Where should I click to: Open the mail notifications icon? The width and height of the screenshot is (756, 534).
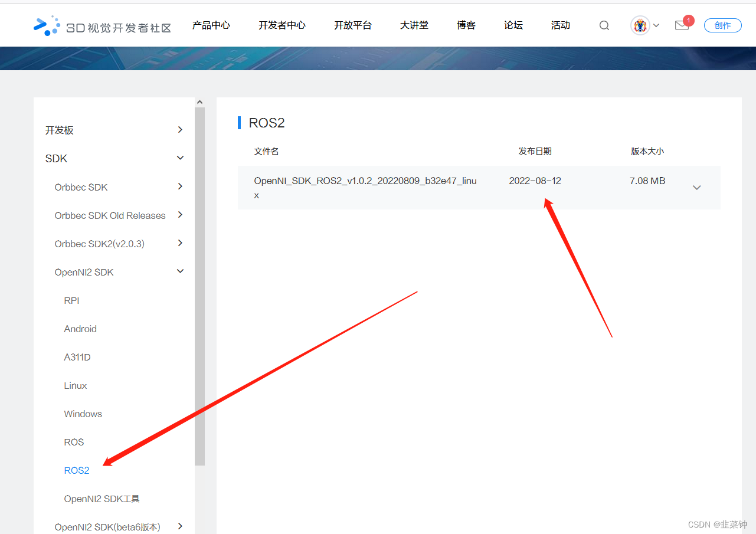coord(682,25)
